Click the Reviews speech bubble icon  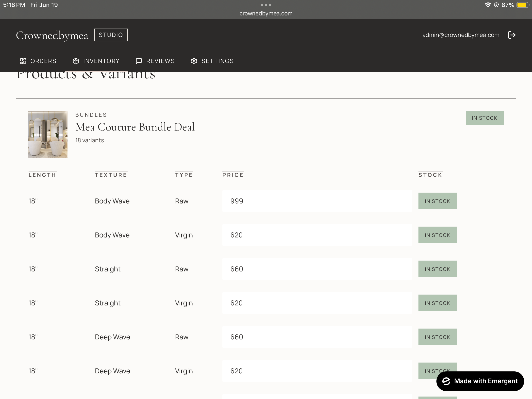coord(139,61)
